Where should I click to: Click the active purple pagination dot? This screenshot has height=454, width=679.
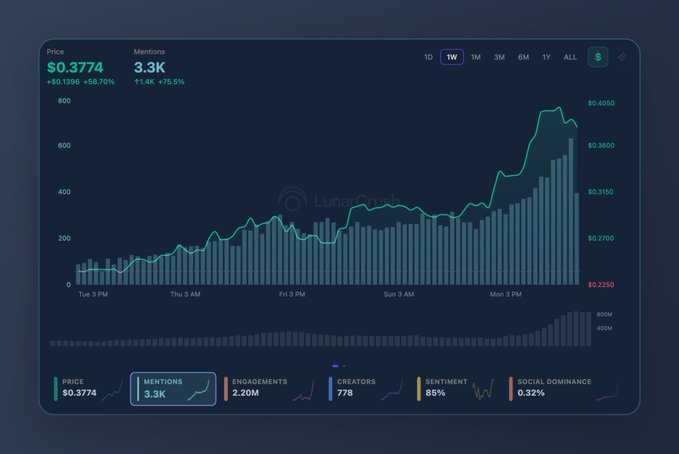(335, 366)
